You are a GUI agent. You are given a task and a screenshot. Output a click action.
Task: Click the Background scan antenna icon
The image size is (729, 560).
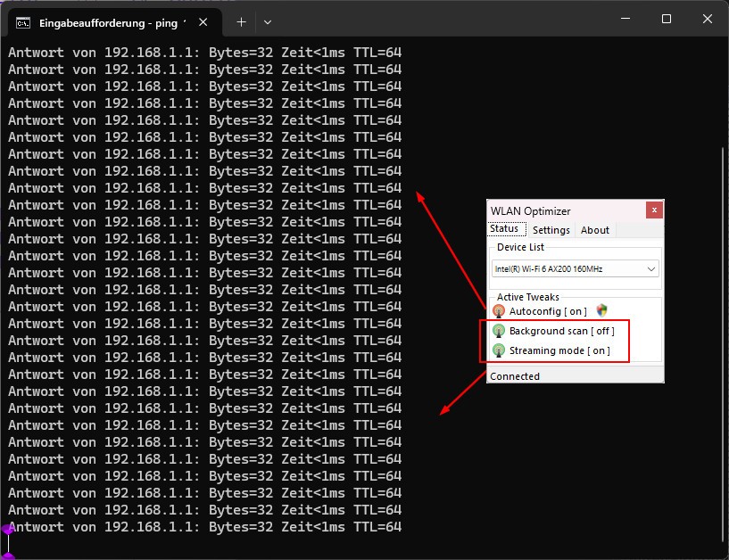[499, 331]
